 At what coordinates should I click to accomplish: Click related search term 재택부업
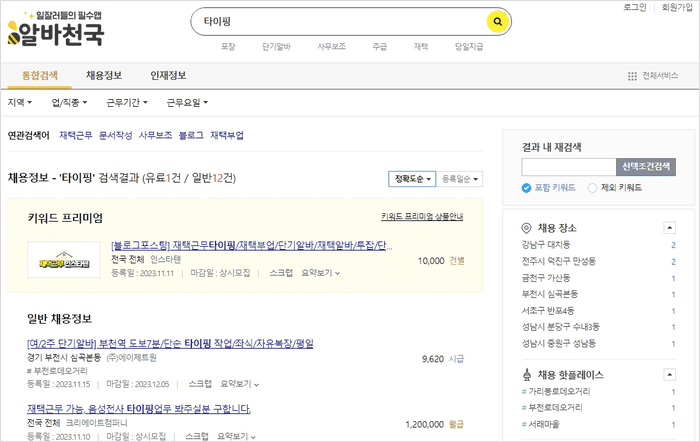coord(227,135)
